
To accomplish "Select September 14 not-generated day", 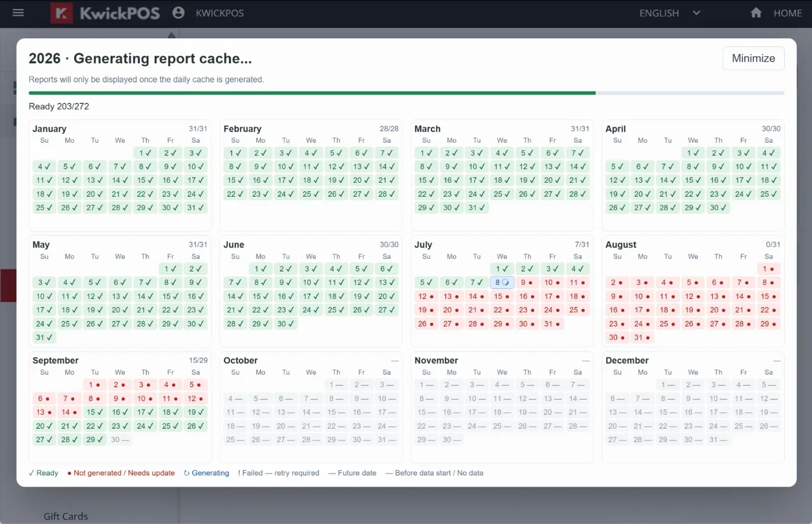I will coord(70,413).
